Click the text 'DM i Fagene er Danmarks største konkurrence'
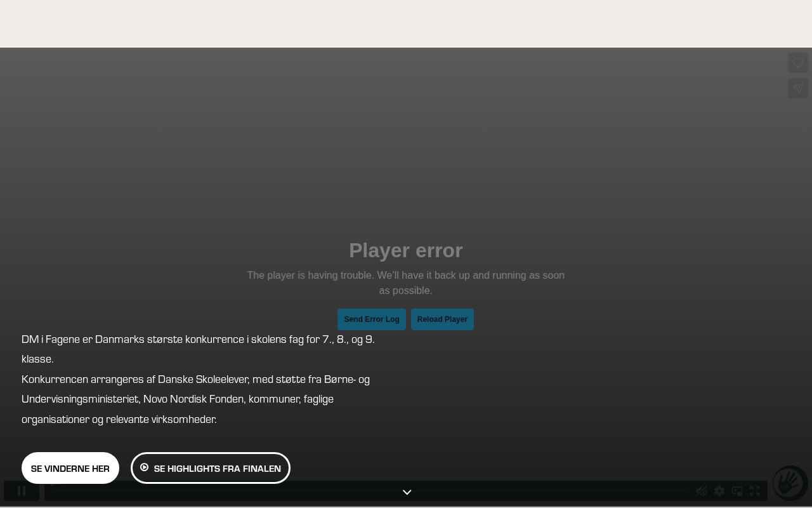Screen dimensions: 812x508 click(x=133, y=339)
